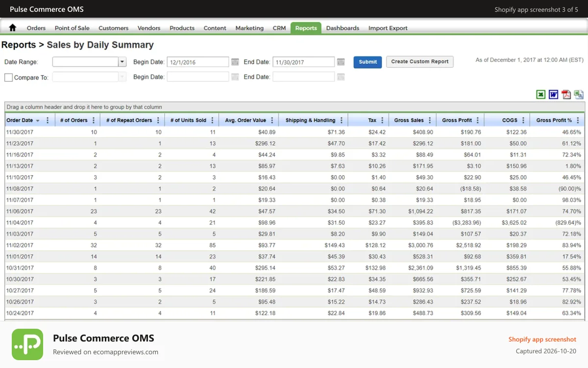Viewport: 588px width, 368px height.
Task: Open COGS column options menu
Action: coord(523,120)
